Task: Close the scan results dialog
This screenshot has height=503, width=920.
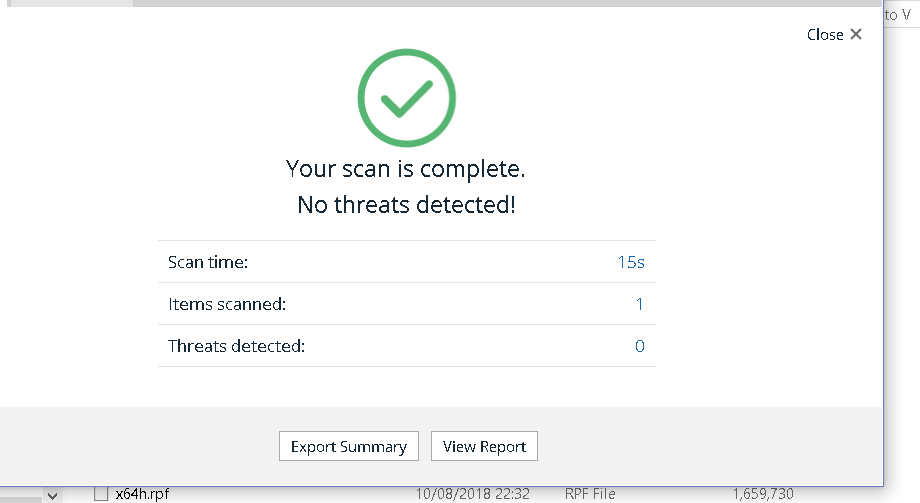Action: pos(834,35)
